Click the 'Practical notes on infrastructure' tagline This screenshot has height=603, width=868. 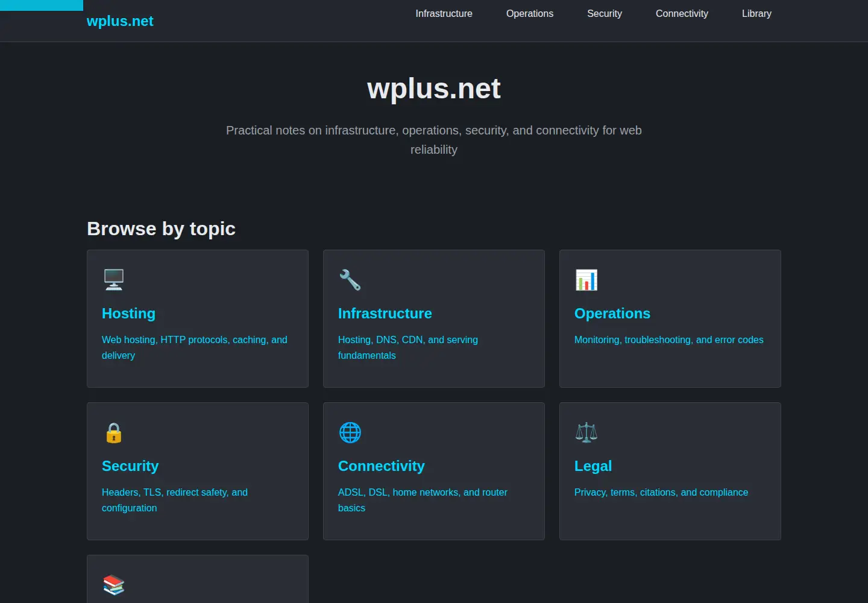(x=434, y=140)
